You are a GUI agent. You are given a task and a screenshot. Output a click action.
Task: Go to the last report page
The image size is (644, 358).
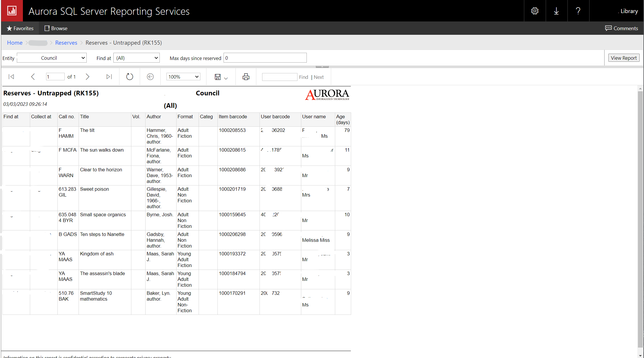109,77
